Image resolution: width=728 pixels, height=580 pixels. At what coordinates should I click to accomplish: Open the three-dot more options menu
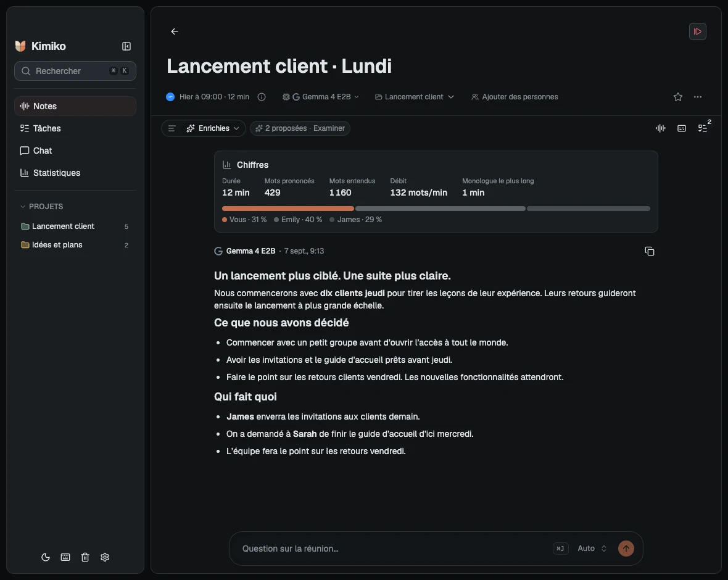click(x=697, y=97)
